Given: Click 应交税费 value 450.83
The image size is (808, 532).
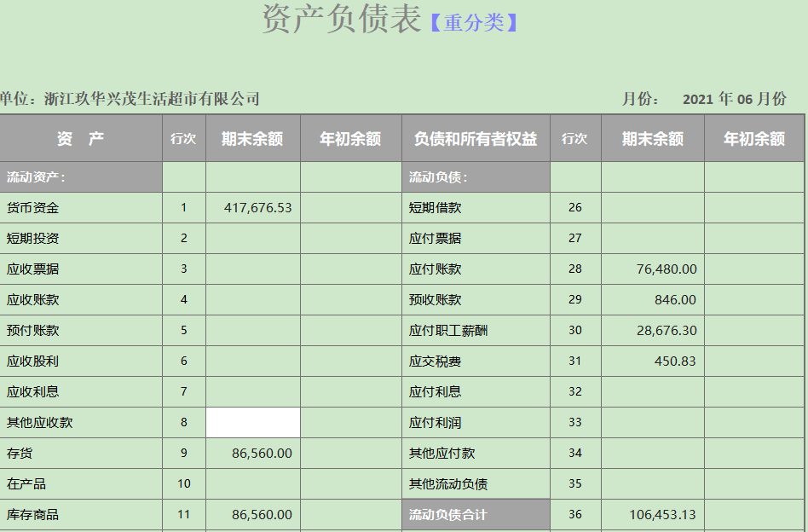Looking at the screenshot, I should 675,361.
